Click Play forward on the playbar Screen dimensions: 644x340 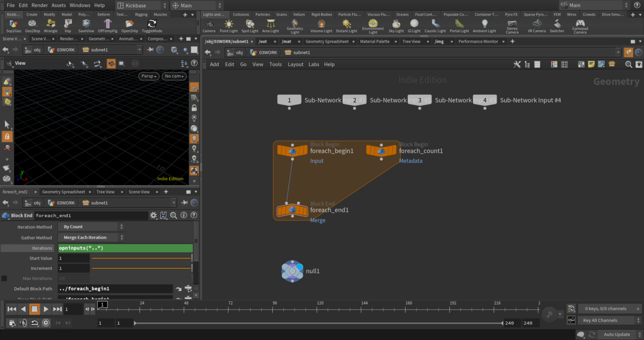[46, 309]
